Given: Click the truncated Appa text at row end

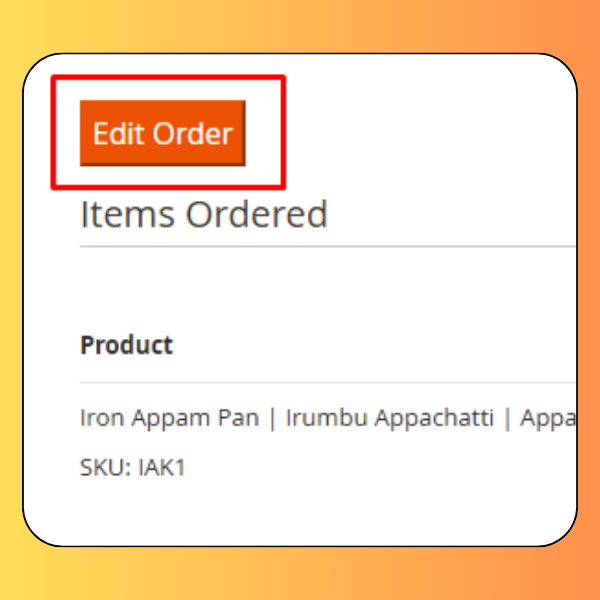Looking at the screenshot, I should [x=548, y=417].
